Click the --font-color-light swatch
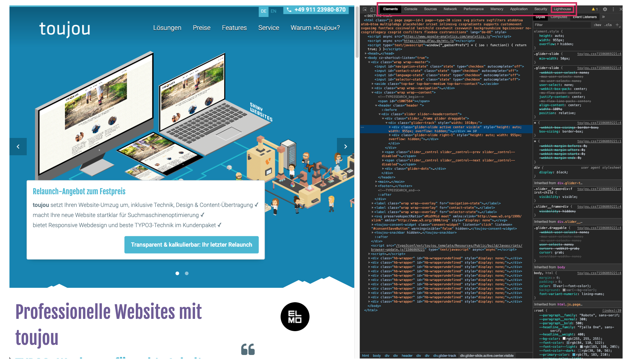Screen dimensions: 632x364 coord(581,347)
